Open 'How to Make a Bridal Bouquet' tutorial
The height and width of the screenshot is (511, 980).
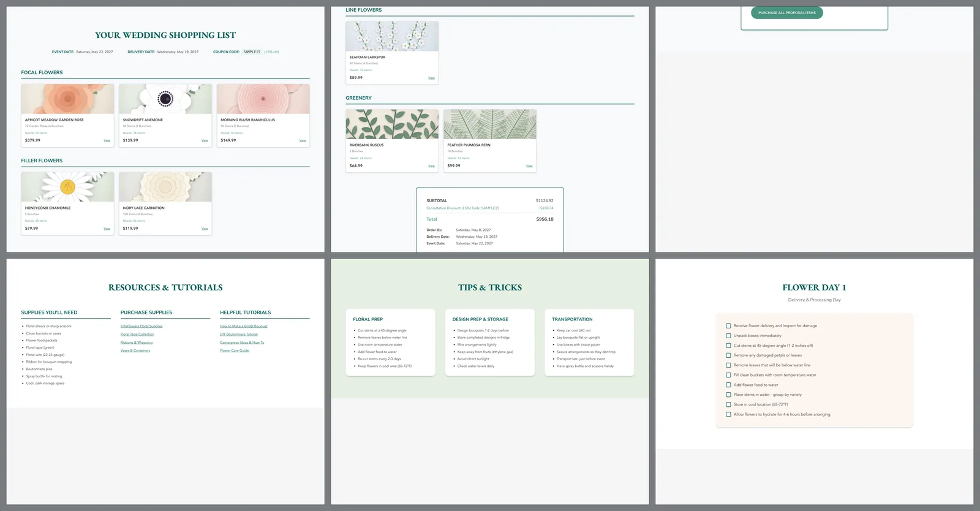244,326
